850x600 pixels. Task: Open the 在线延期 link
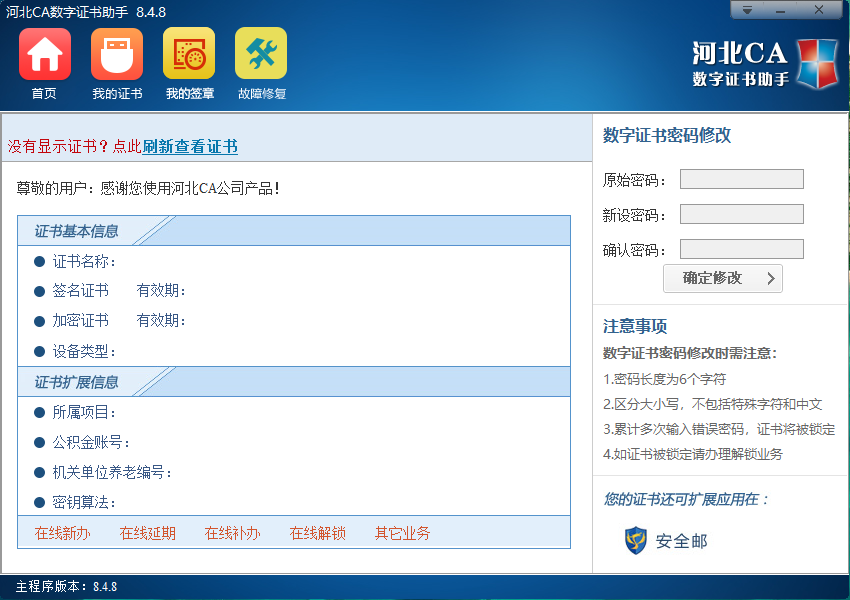coord(147,533)
